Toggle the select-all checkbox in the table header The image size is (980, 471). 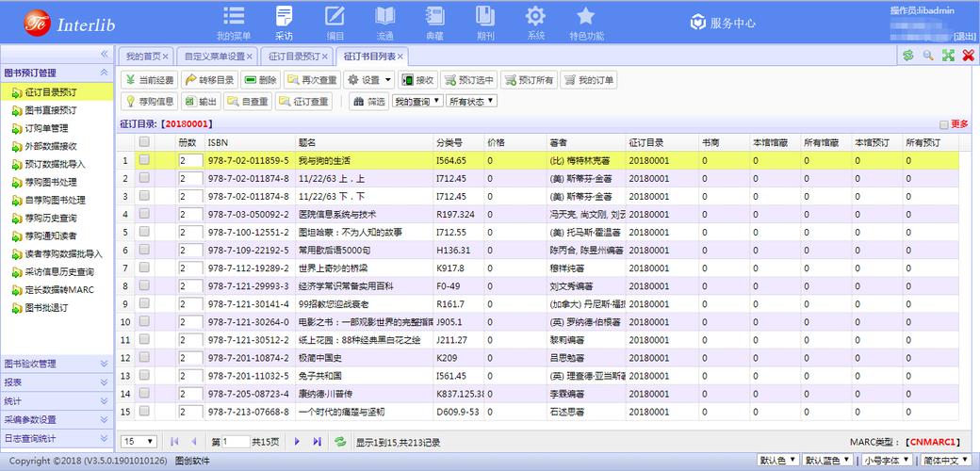144,142
